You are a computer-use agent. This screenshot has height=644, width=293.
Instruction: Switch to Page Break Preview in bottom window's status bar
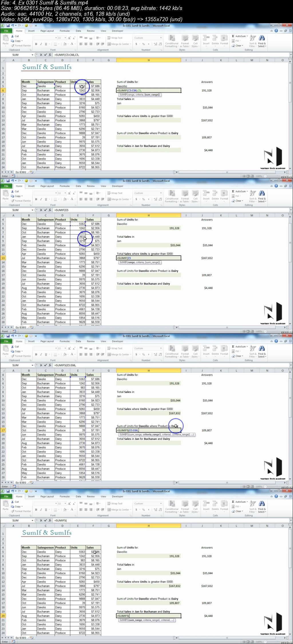[252, 642]
